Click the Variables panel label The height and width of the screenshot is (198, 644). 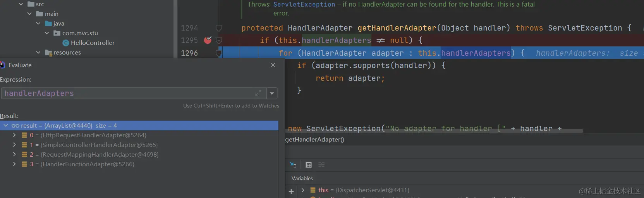[302, 178]
